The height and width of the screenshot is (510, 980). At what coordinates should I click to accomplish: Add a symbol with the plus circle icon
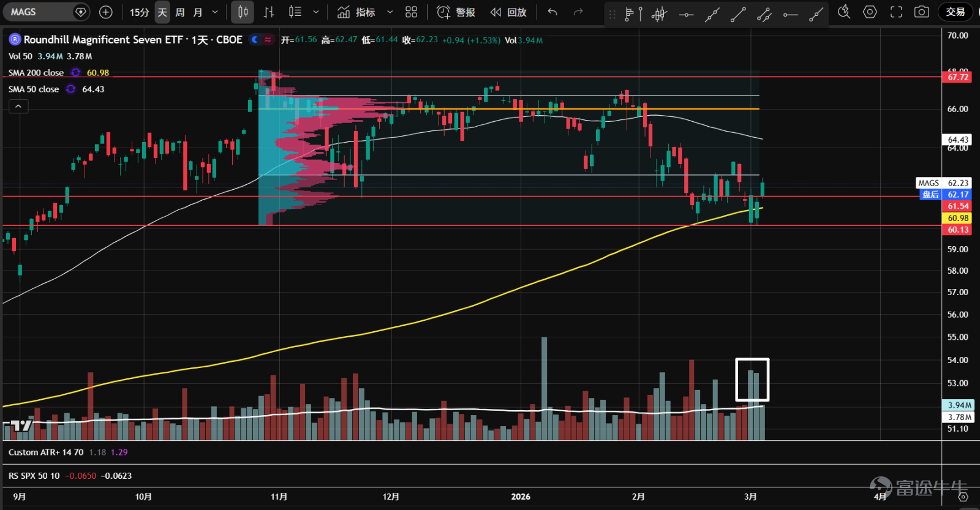coord(106,12)
